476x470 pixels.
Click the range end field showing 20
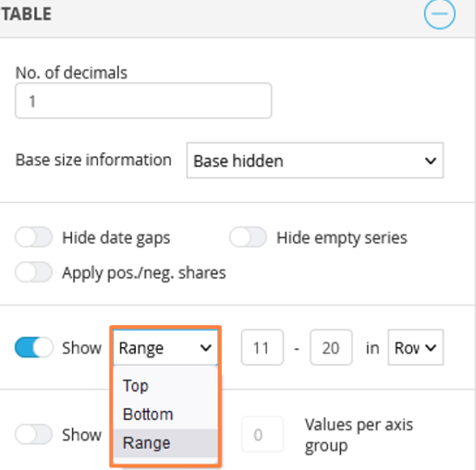click(x=331, y=347)
